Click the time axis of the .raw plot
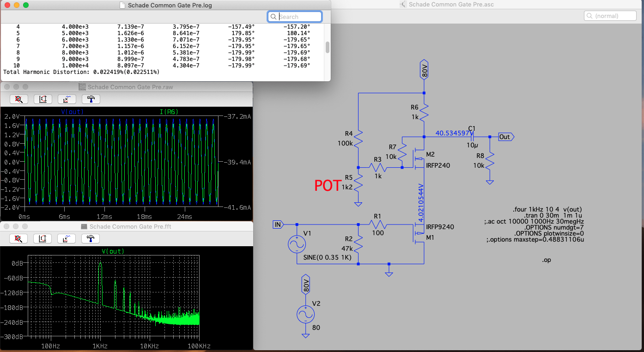 tap(104, 217)
